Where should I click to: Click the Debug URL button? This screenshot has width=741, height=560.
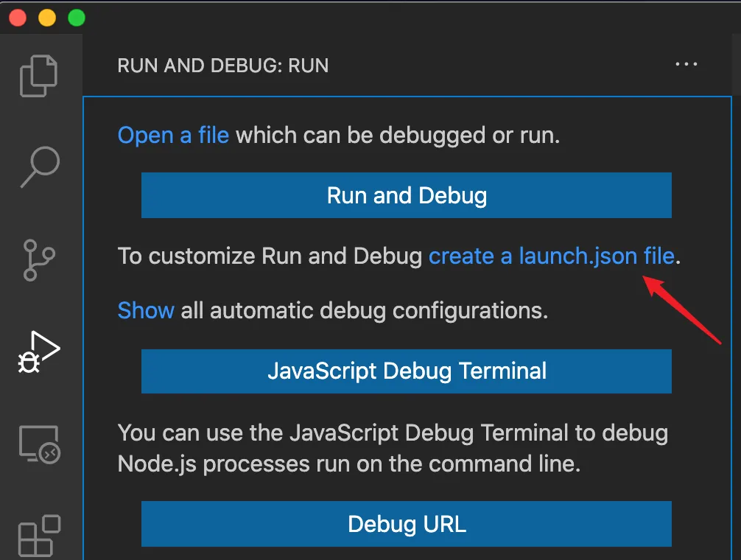406,524
